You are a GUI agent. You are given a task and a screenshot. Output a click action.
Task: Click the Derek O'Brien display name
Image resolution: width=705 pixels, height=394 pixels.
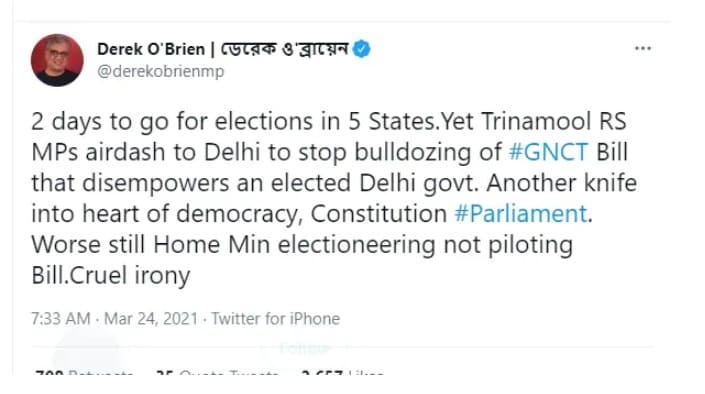151,49
